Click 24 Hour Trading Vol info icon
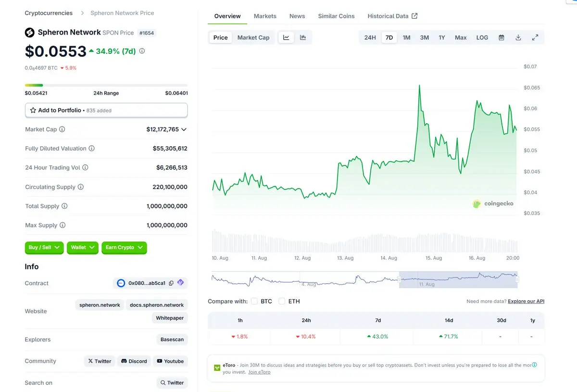The width and height of the screenshot is (577, 392). click(85, 168)
